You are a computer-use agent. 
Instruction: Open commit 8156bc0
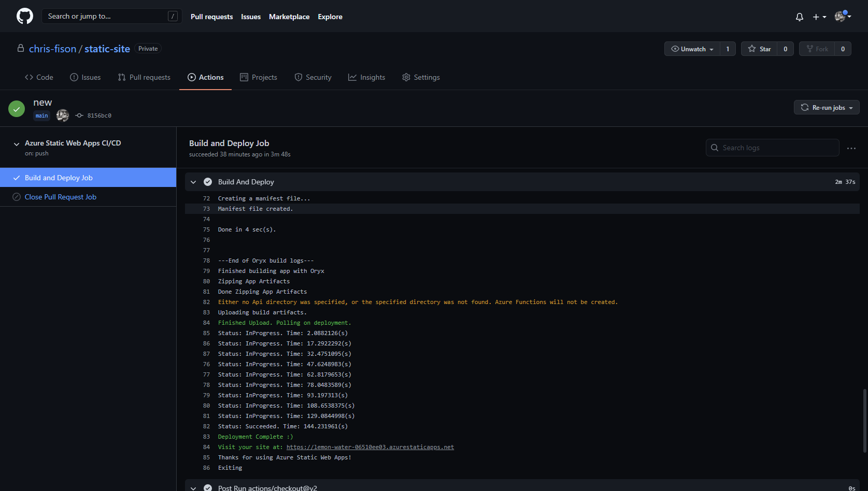tap(99, 115)
